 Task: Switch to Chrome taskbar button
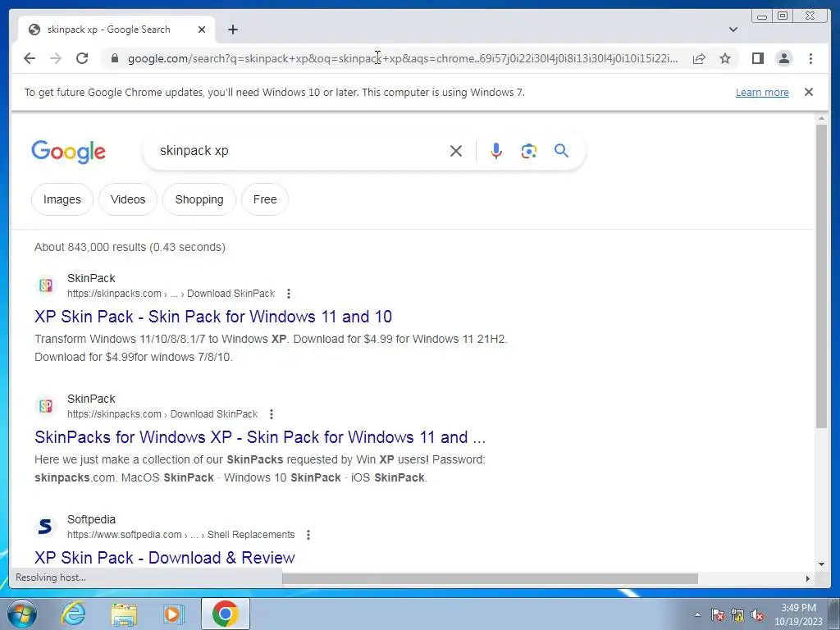[x=226, y=614]
